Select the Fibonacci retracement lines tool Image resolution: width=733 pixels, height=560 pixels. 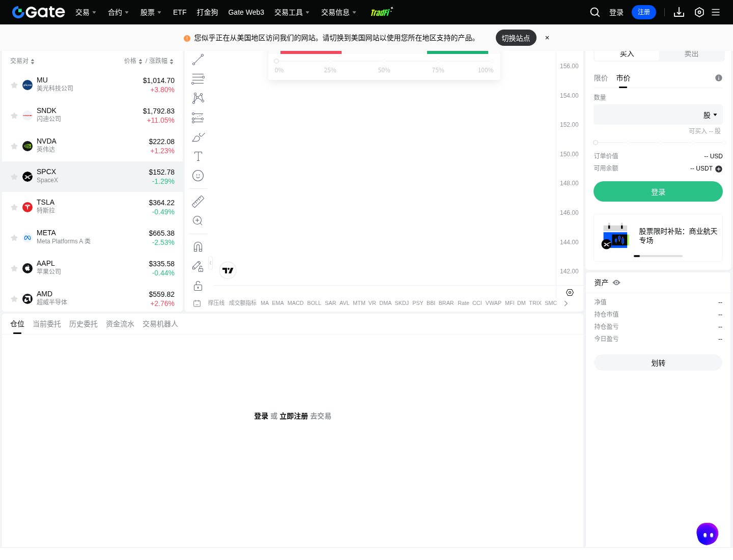[x=198, y=79]
